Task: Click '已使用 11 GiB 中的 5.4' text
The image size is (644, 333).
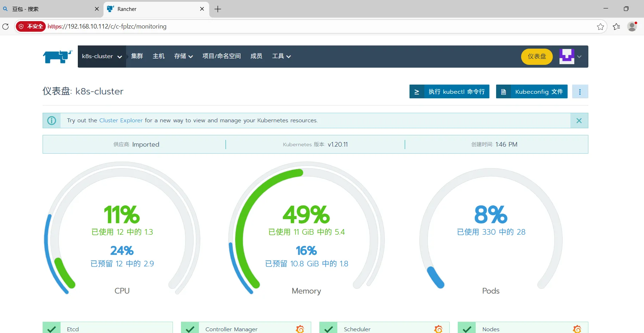Action: [x=306, y=232]
